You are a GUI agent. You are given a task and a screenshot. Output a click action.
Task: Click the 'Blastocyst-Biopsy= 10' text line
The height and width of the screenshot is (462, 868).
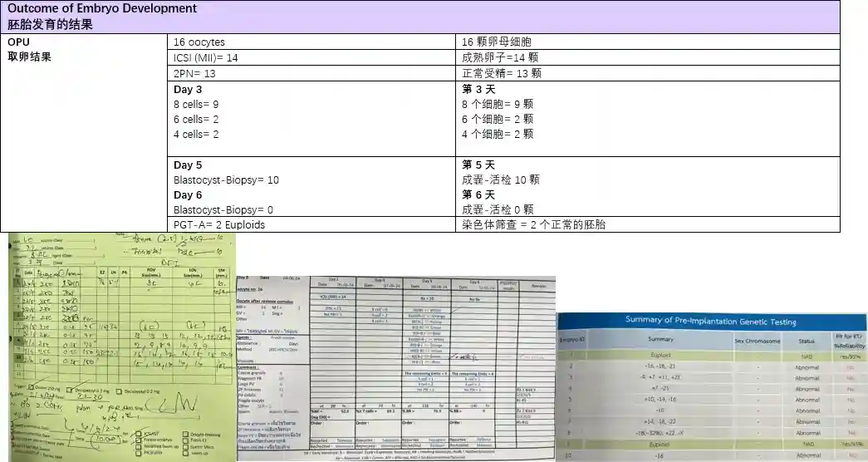(x=226, y=179)
